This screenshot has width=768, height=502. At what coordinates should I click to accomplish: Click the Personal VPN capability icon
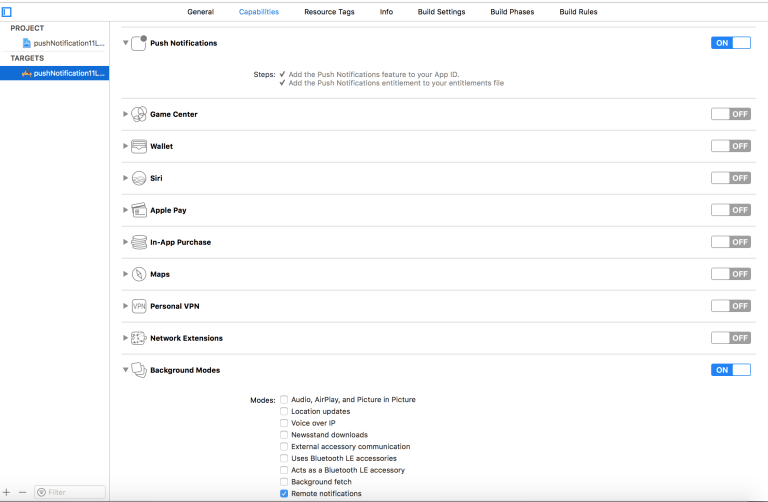139,306
